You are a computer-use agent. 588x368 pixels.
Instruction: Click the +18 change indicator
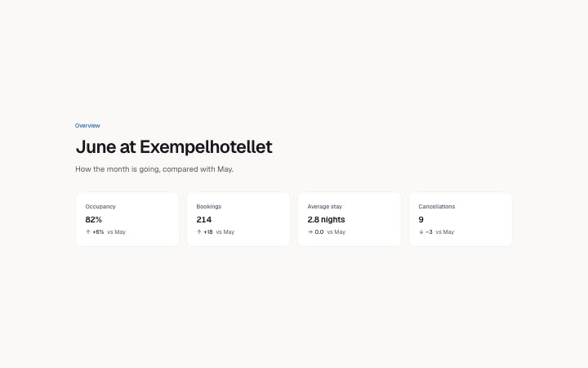click(208, 232)
